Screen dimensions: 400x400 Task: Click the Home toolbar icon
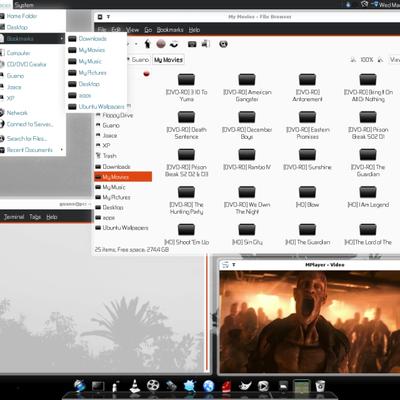pyautogui.click(x=192, y=44)
